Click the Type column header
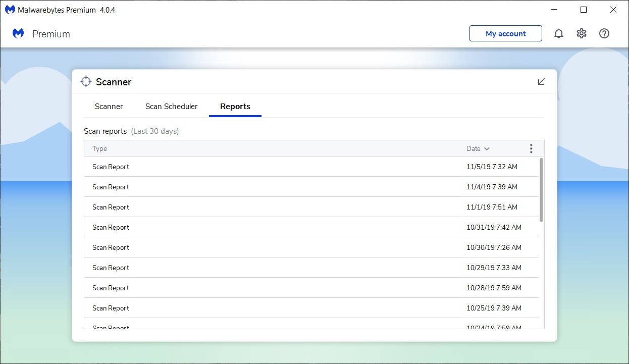The image size is (629, 364). tap(100, 148)
